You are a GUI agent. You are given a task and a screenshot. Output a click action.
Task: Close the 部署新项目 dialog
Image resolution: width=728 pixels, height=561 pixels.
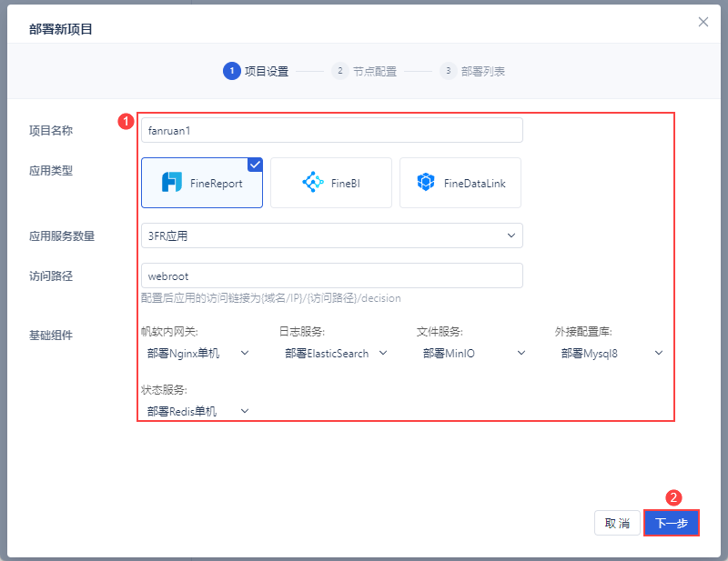703,22
